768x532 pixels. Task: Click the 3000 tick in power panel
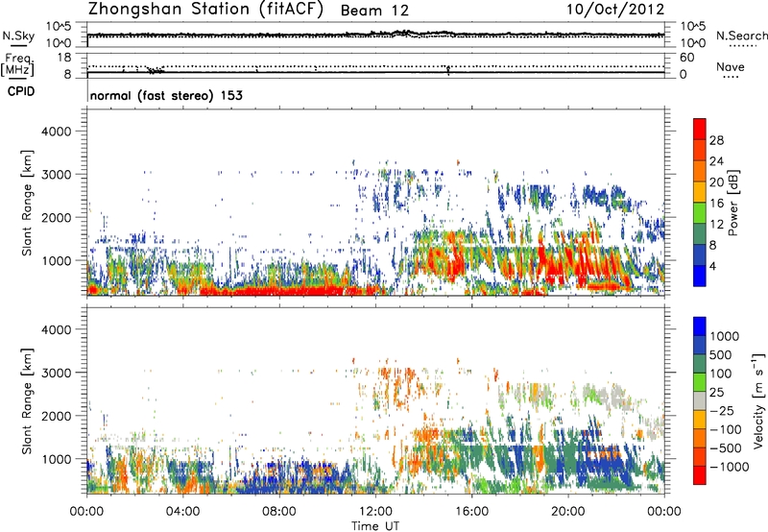point(56,175)
